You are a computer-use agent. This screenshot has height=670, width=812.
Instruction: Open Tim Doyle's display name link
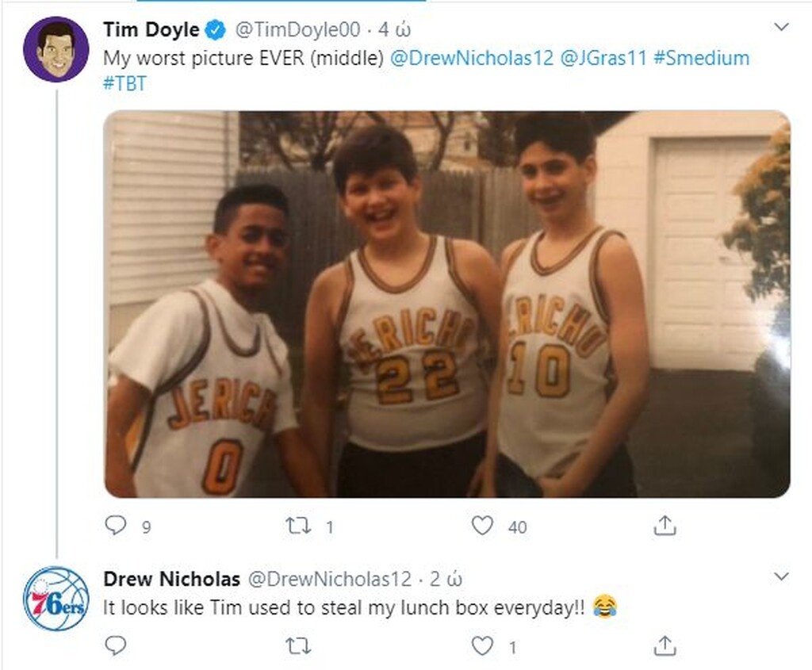pyautogui.click(x=151, y=30)
